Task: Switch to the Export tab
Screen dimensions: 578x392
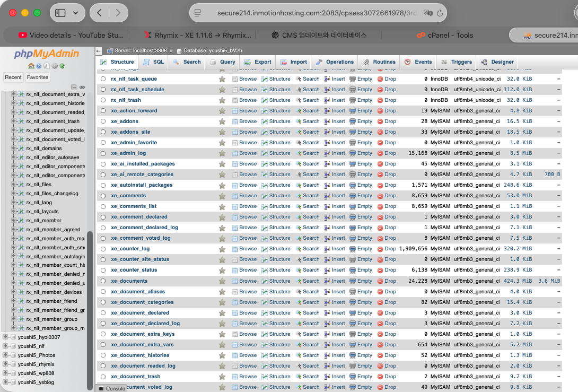Action: (x=258, y=62)
